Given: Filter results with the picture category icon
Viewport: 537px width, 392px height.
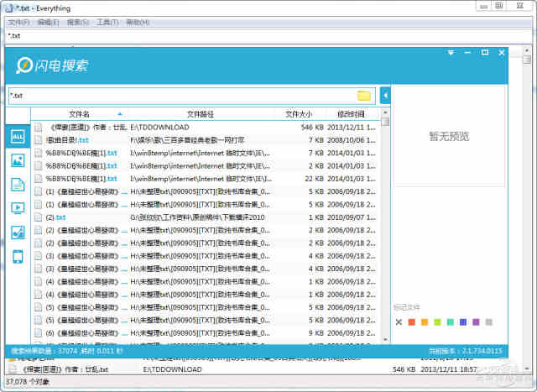Looking at the screenshot, I should [x=18, y=160].
